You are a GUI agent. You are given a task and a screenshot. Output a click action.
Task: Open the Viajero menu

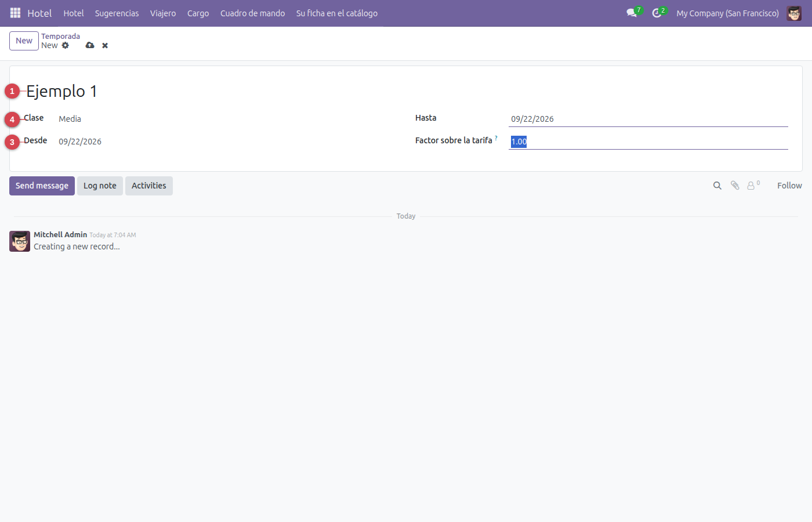pyautogui.click(x=163, y=13)
